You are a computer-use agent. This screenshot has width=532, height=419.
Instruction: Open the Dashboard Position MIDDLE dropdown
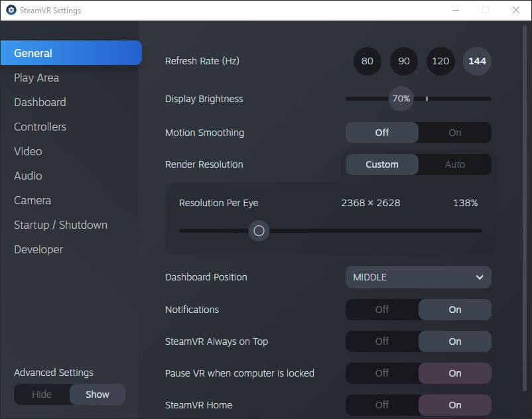pyautogui.click(x=419, y=277)
